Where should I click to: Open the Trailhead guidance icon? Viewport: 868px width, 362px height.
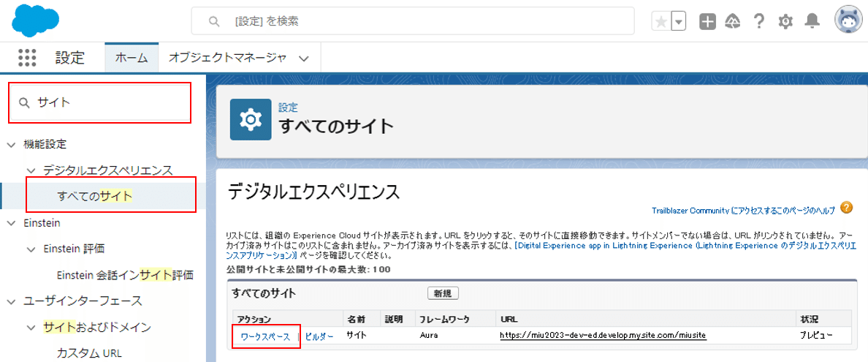click(x=733, y=22)
